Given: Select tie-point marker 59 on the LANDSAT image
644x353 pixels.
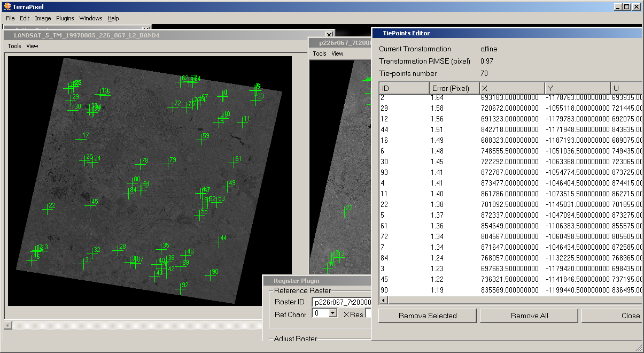Looking at the screenshot, I should click(x=201, y=140).
